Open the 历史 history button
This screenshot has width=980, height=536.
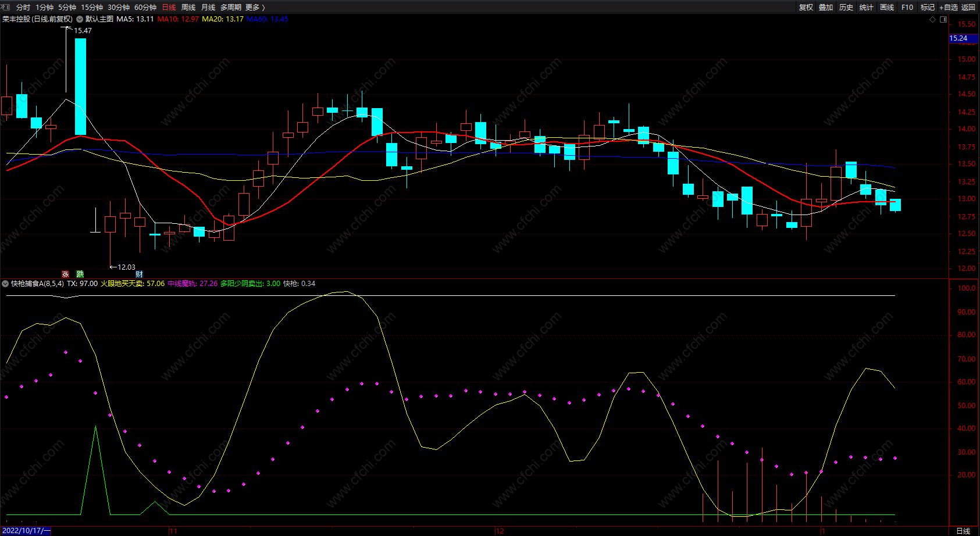(x=846, y=8)
